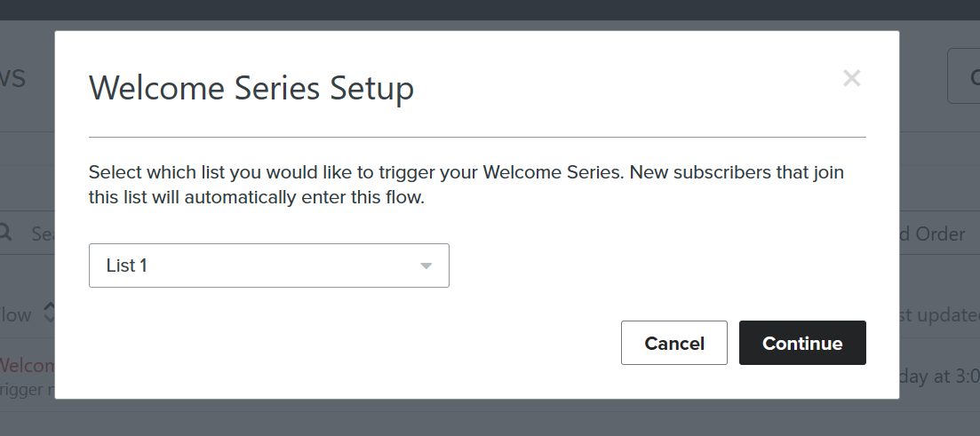Image resolution: width=980 pixels, height=436 pixels.
Task: Click the trigger description under Welcome flow
Action: coord(27,389)
